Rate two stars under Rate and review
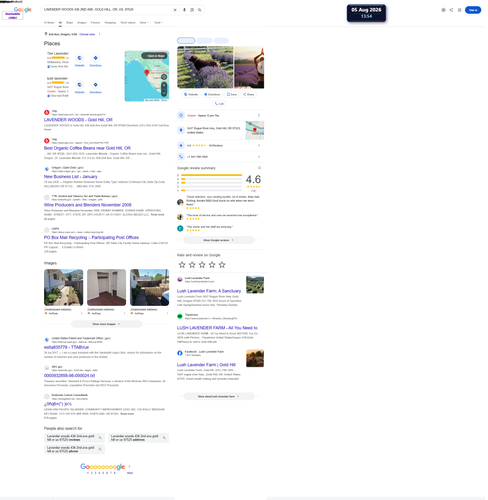Image resolution: width=488 pixels, height=500 pixels. click(x=192, y=265)
